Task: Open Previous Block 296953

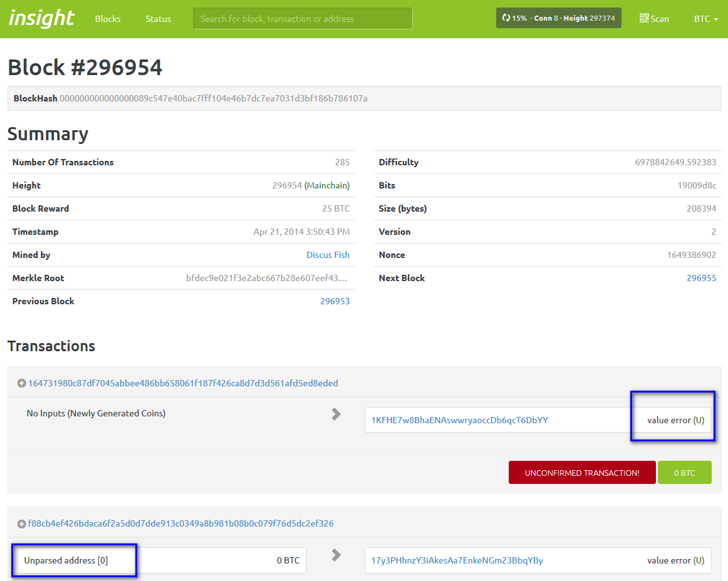Action: point(335,301)
